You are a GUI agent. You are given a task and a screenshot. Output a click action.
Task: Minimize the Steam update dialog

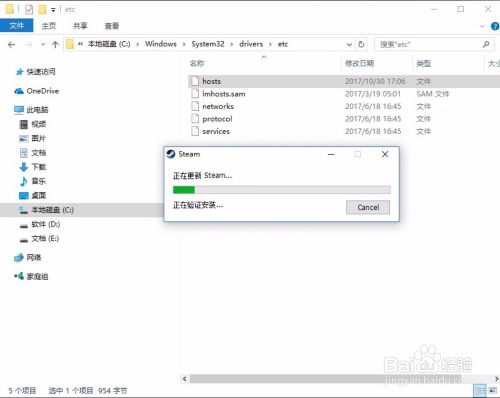click(x=331, y=154)
